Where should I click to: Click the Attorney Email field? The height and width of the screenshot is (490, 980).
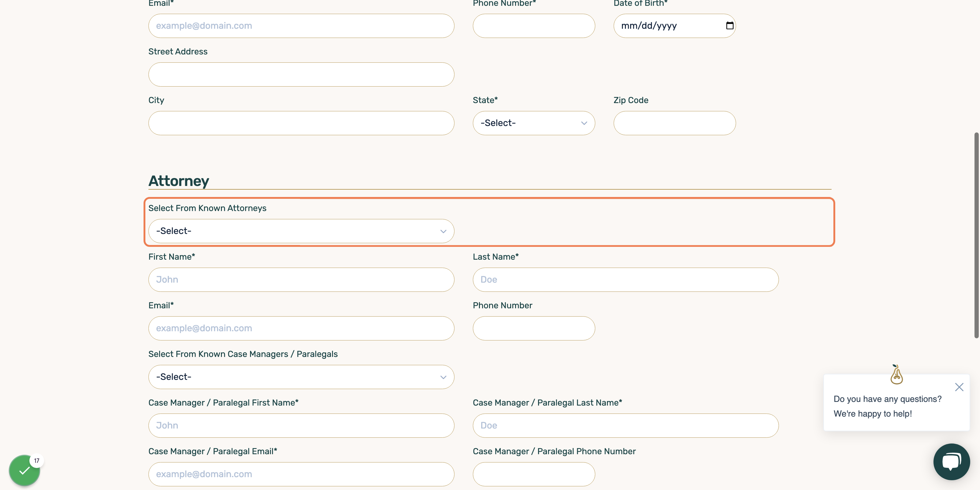[x=301, y=329]
